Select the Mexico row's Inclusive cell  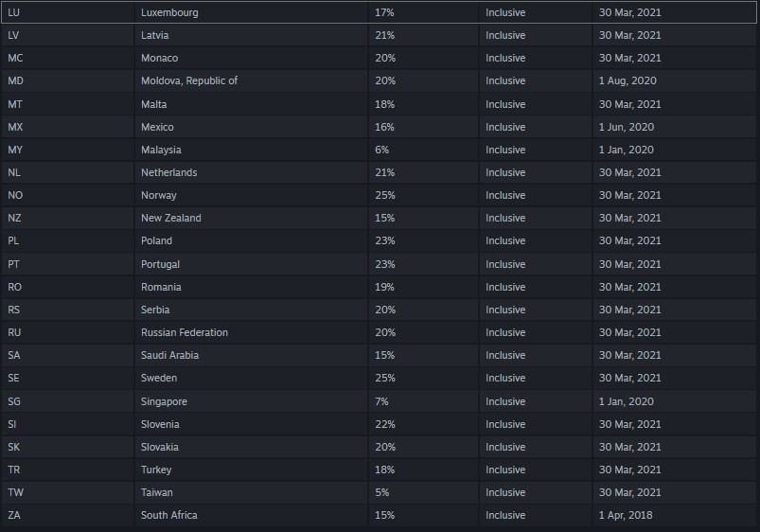[x=536, y=127]
